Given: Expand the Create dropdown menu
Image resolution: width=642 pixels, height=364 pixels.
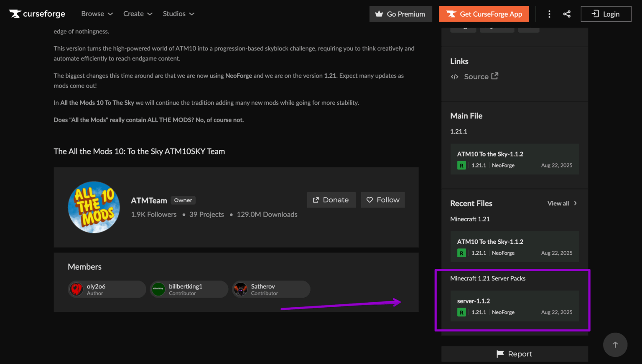Looking at the screenshot, I should click(138, 14).
